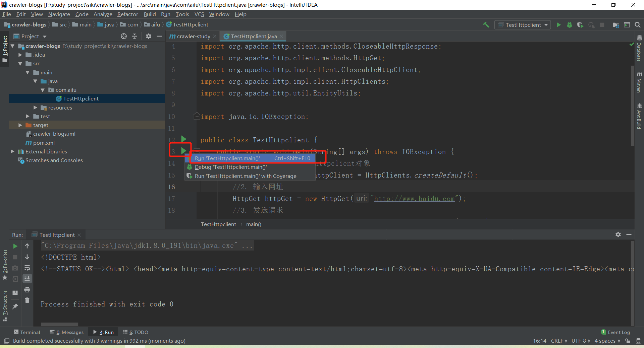Screen dimensions: 644x348
Task: Open the TestHttpclient run configuration dropdown
Action: (523, 25)
